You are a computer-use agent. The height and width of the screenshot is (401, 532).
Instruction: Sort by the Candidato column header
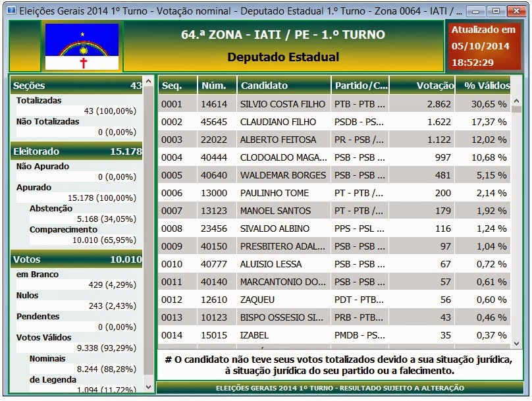click(x=284, y=85)
